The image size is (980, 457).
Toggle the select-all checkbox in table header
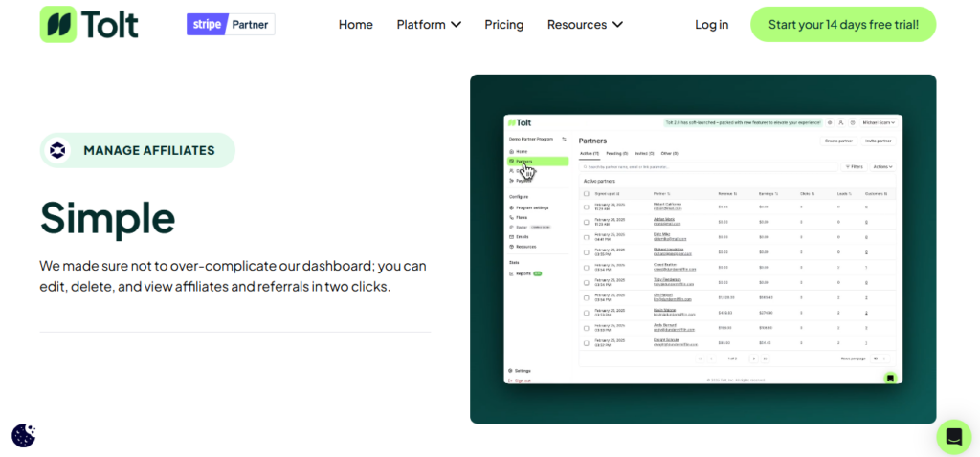(587, 194)
